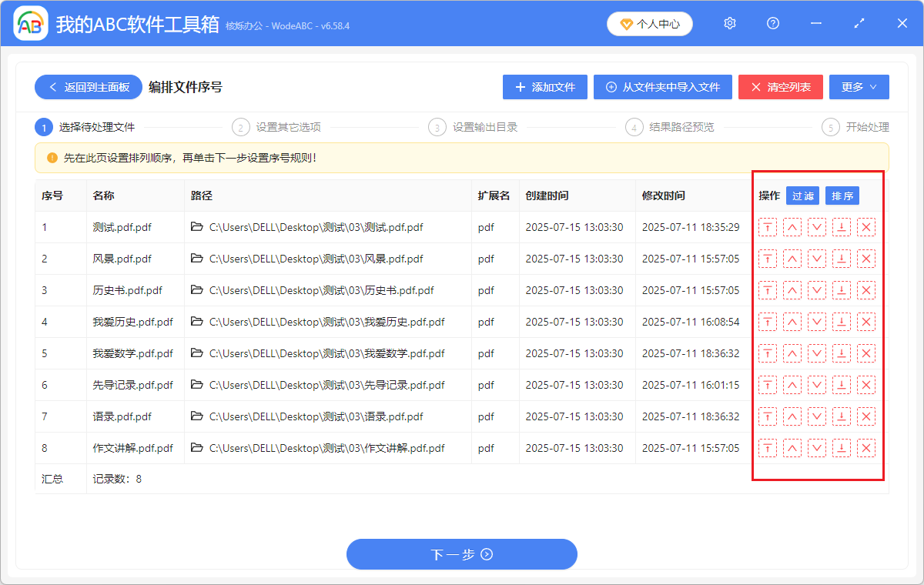Open the help question mark icon
Viewport: 924px width, 585px height.
click(772, 23)
